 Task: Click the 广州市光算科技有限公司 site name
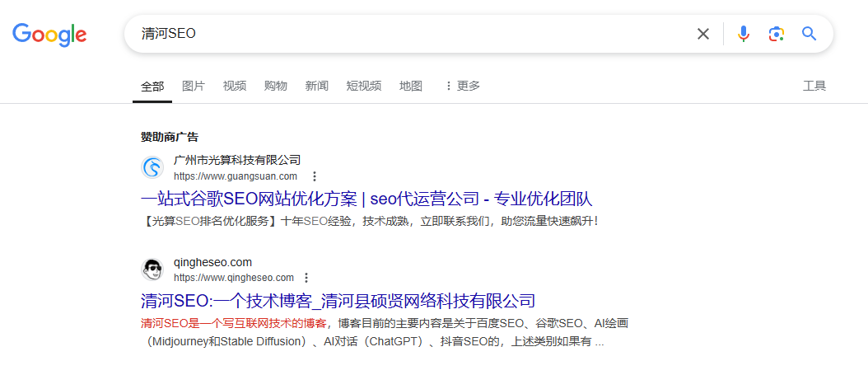[237, 160]
